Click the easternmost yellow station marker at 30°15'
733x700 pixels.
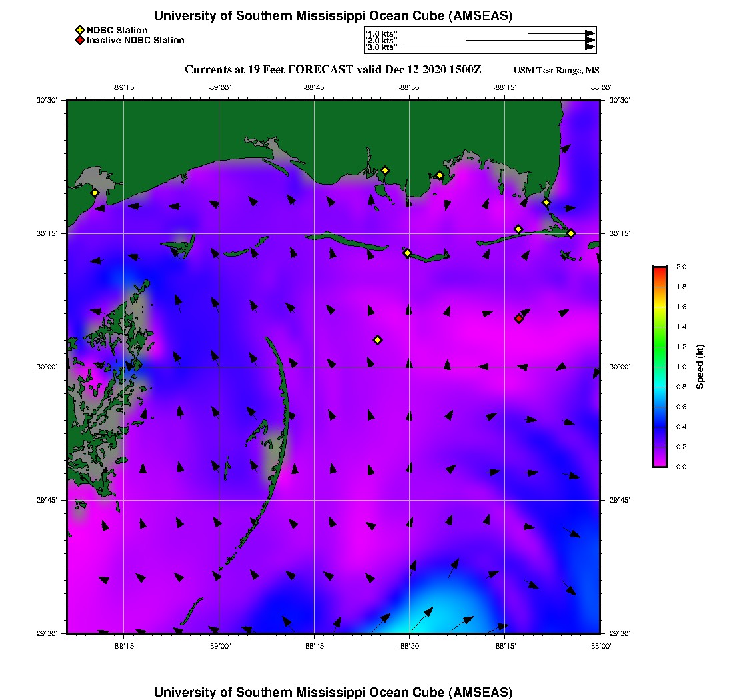tap(571, 233)
